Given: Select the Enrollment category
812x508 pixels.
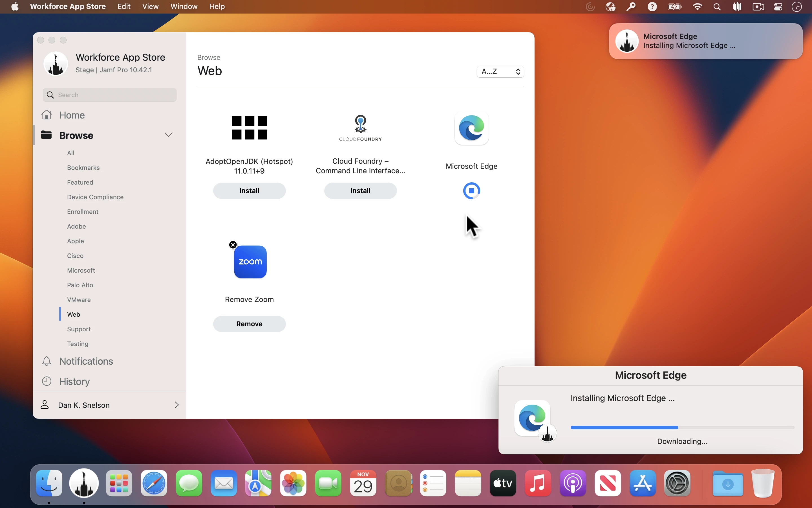Looking at the screenshot, I should (83, 212).
